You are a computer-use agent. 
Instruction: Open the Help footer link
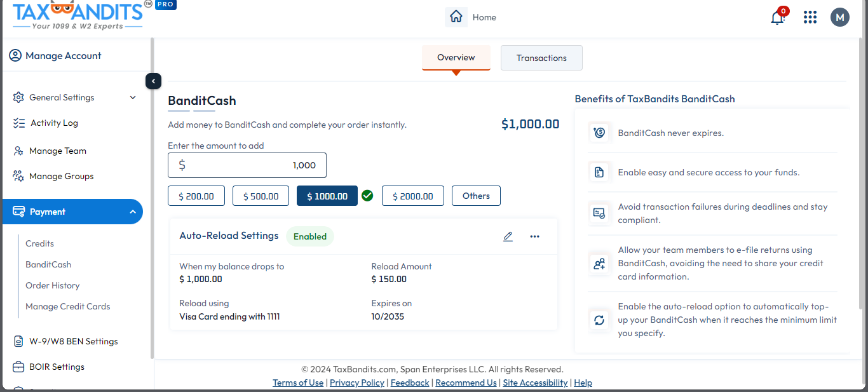583,382
